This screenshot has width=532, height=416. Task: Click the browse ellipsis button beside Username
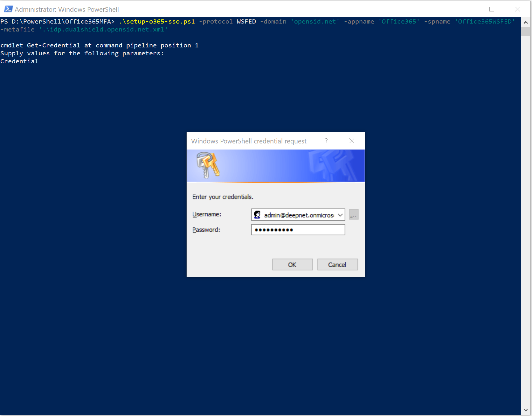[x=354, y=215]
